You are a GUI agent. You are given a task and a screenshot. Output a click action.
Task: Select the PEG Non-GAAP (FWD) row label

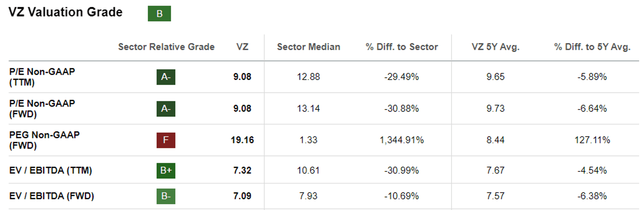pos(44,140)
